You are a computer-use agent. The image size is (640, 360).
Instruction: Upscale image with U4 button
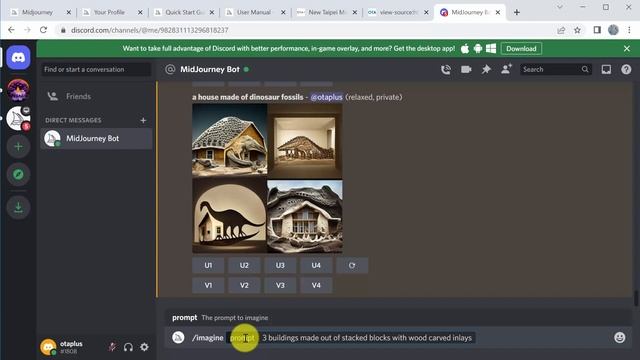click(316, 265)
